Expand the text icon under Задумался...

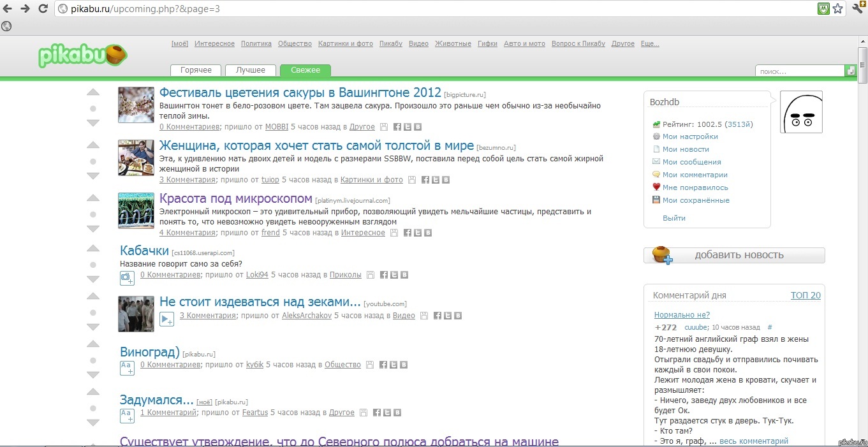point(127,416)
